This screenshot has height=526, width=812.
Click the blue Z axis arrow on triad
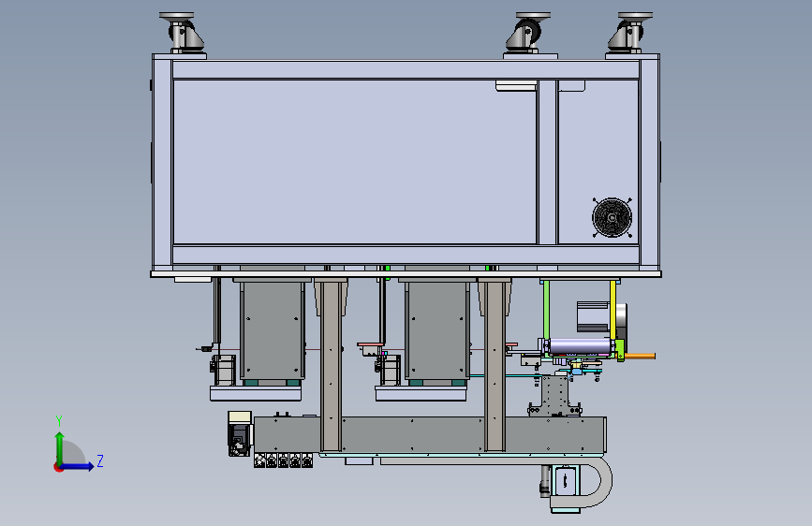point(78,466)
